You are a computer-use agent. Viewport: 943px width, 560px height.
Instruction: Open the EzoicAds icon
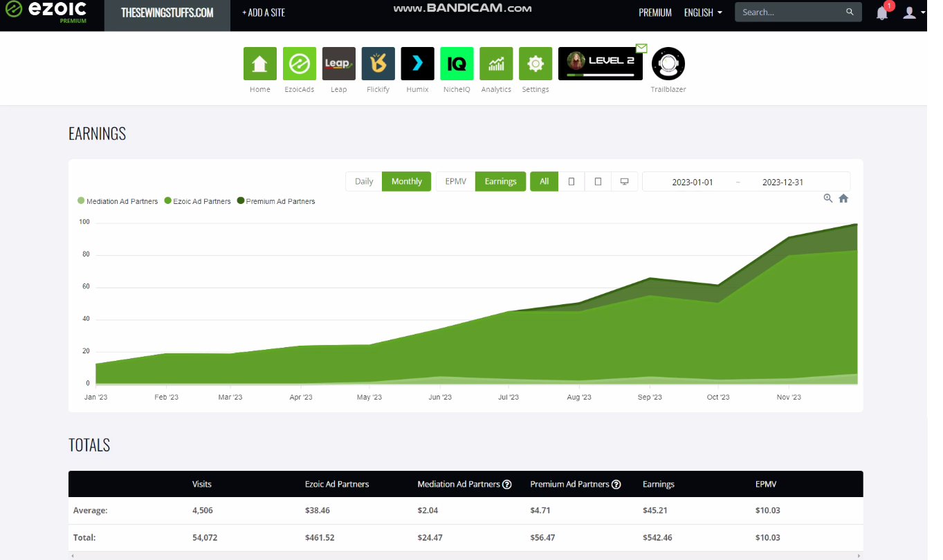[x=300, y=64]
